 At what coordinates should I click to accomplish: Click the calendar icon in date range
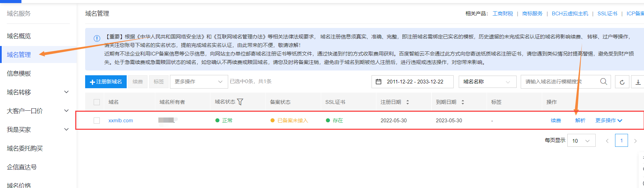point(378,82)
